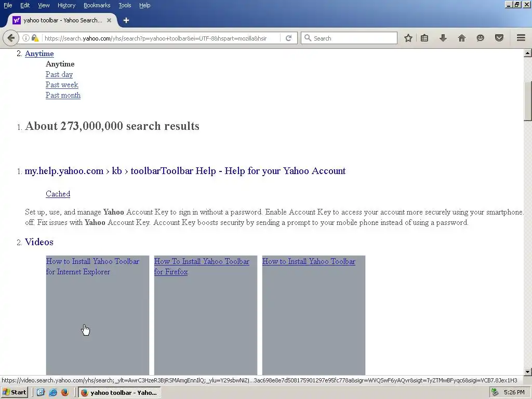Screen dimensions: 532x399
Task: Open the Cached link
Action: [58, 194]
